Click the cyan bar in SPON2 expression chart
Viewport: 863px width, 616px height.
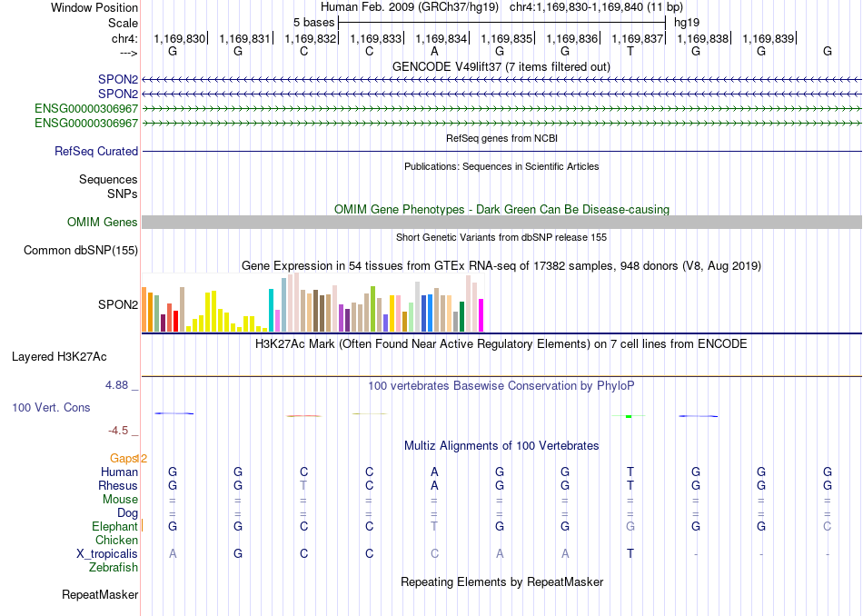tap(271, 311)
